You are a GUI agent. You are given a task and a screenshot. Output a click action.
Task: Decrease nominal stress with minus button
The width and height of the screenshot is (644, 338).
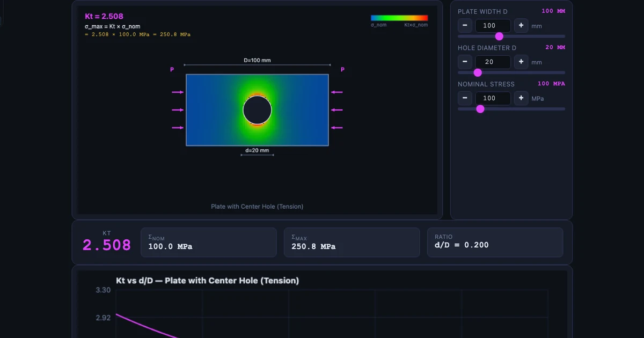(465, 98)
